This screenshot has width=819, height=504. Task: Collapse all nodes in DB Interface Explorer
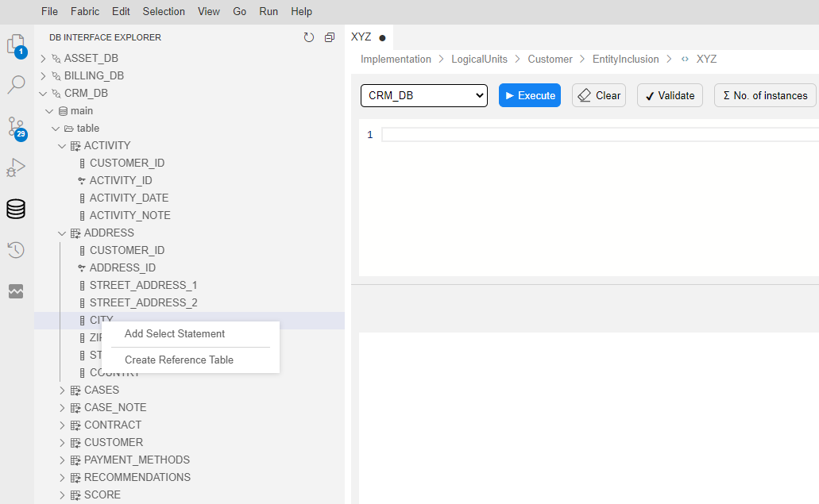click(330, 37)
